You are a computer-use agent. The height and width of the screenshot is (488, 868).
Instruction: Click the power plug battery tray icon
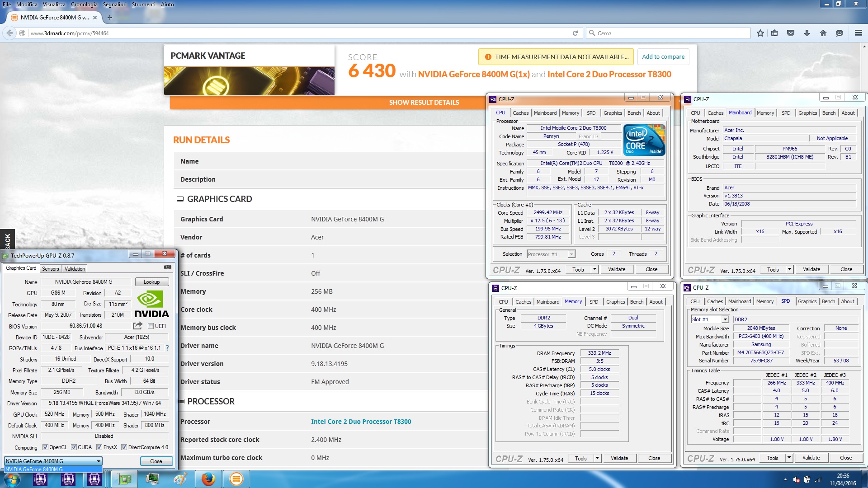click(x=807, y=480)
